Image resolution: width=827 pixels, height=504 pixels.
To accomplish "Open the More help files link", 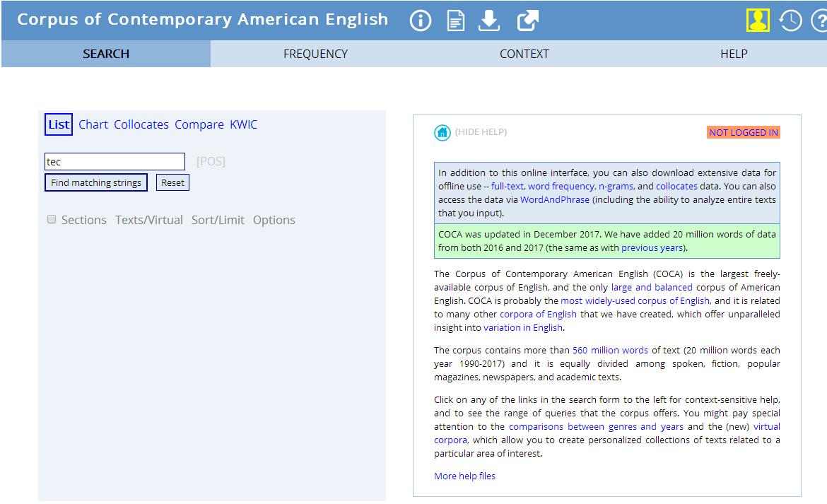I will [x=464, y=476].
